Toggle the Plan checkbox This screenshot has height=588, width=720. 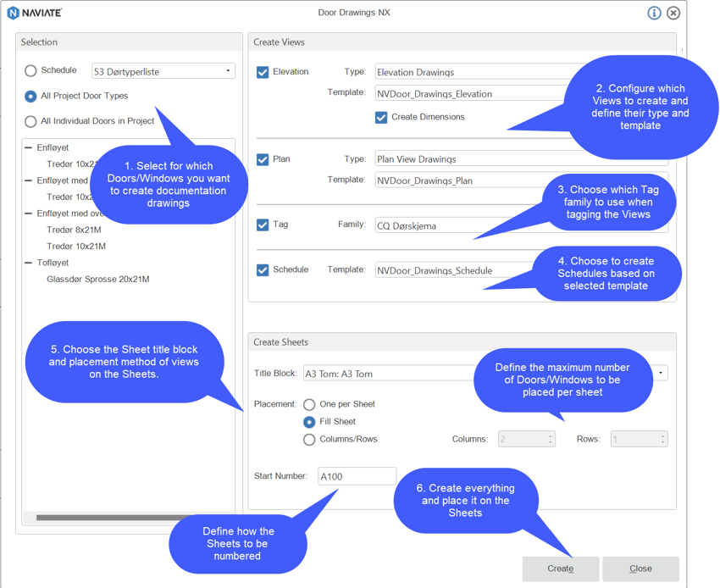[x=263, y=159]
